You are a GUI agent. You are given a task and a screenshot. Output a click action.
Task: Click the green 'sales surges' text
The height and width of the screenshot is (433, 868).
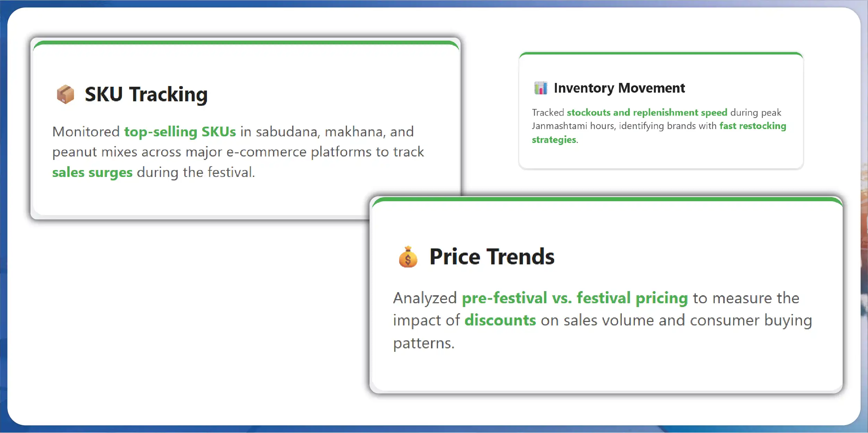click(92, 172)
